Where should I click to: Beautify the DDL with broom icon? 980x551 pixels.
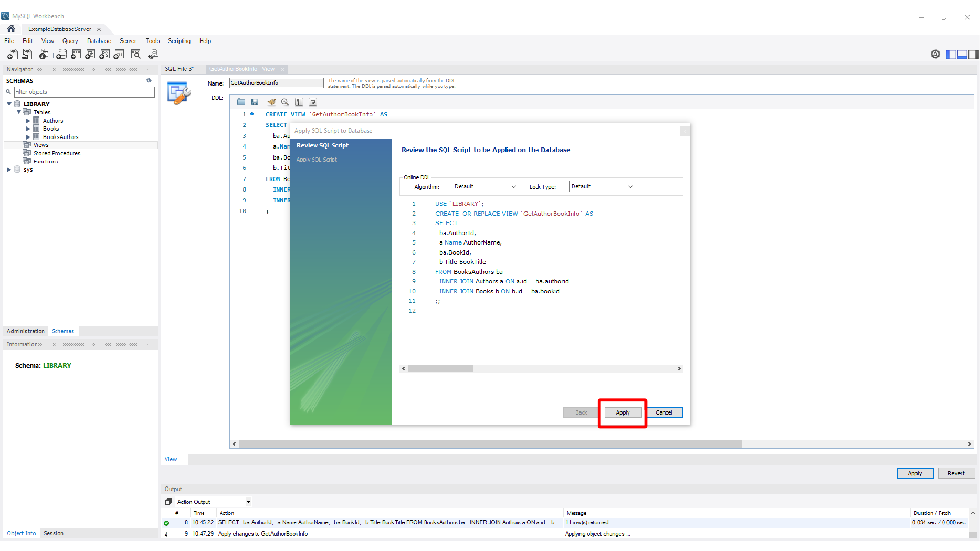[271, 102]
